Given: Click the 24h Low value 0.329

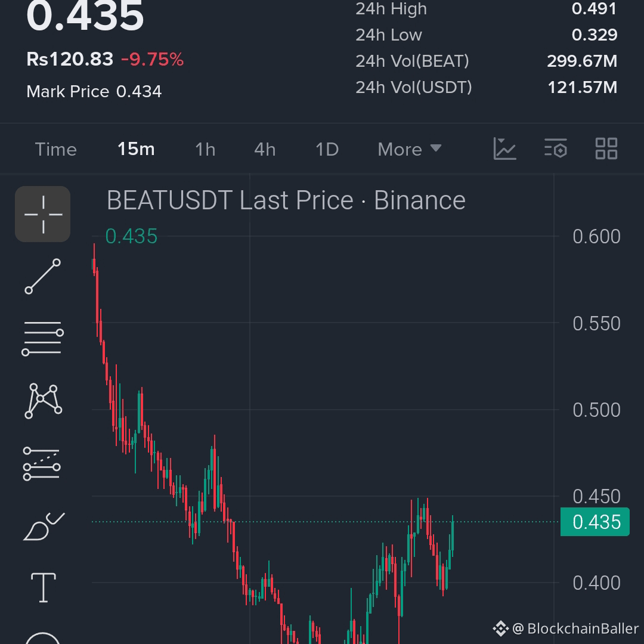Looking at the screenshot, I should pos(595,35).
